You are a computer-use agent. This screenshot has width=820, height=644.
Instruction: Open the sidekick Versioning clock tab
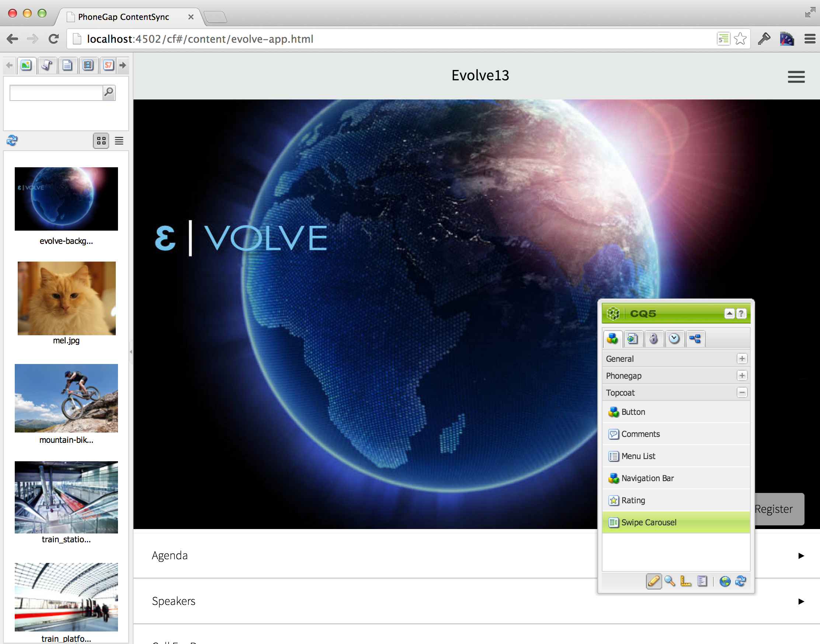click(x=674, y=339)
